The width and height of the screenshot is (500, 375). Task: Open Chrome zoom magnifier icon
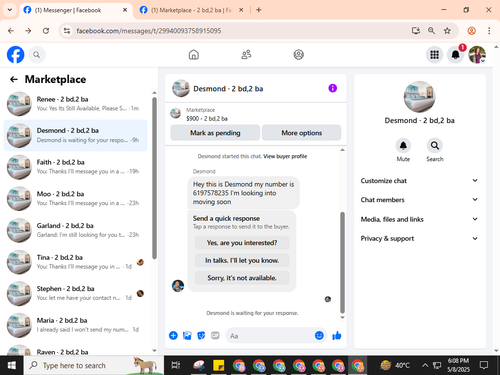(431, 31)
